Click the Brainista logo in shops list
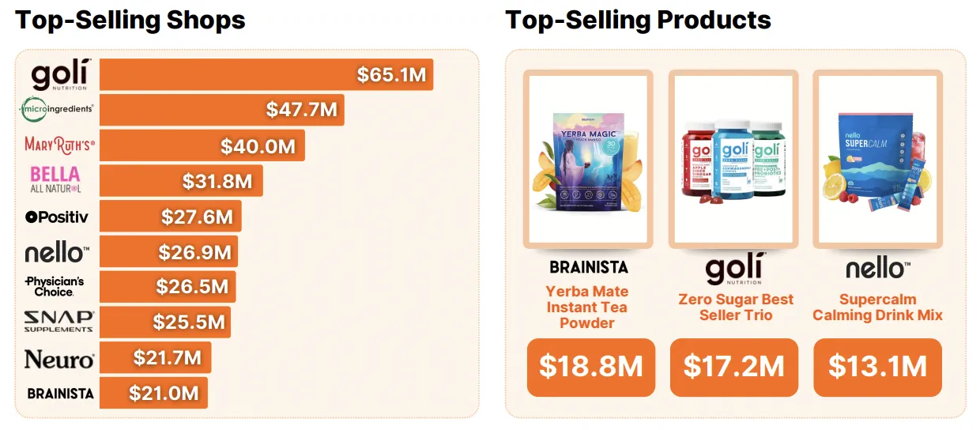The image size is (980, 430). (x=60, y=393)
